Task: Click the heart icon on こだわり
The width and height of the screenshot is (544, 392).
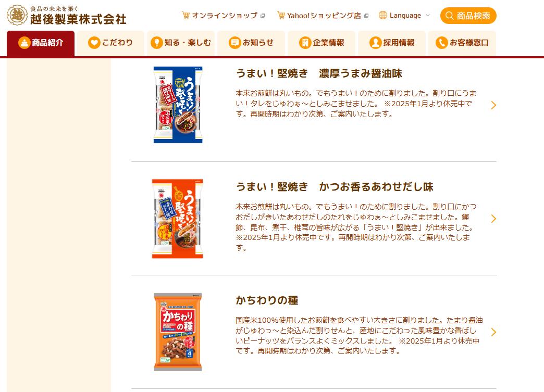Action: (94, 43)
